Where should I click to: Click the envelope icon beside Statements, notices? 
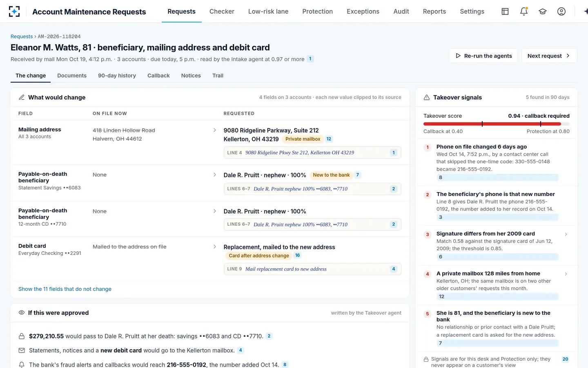[22, 350]
